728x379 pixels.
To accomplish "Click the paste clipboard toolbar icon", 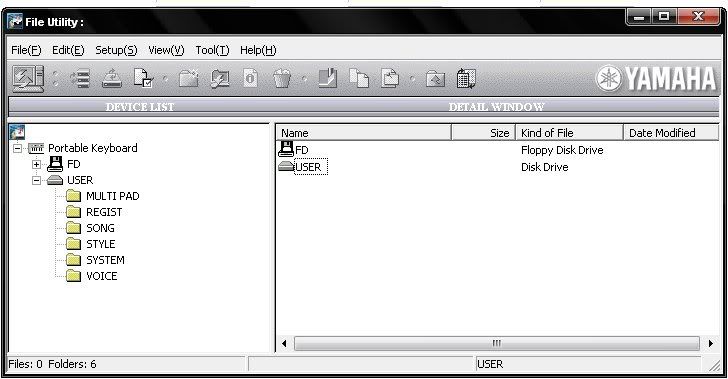I will pos(390,78).
